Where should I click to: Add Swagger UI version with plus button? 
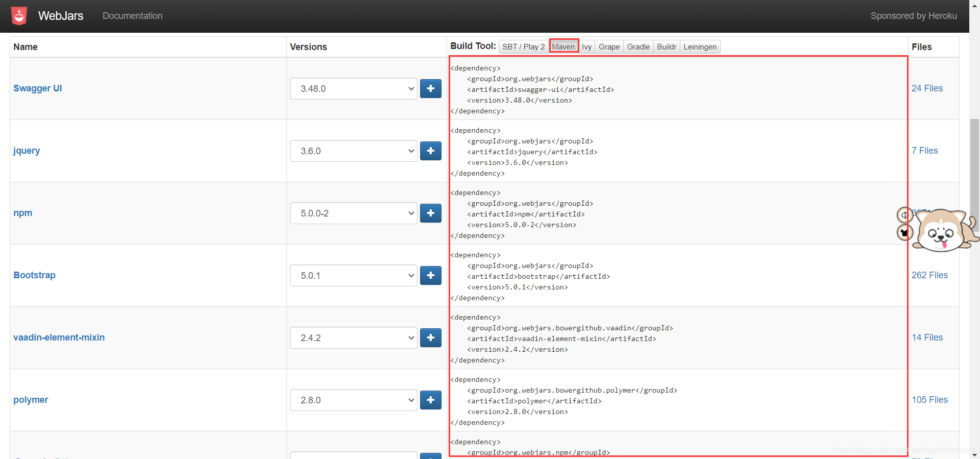point(431,88)
